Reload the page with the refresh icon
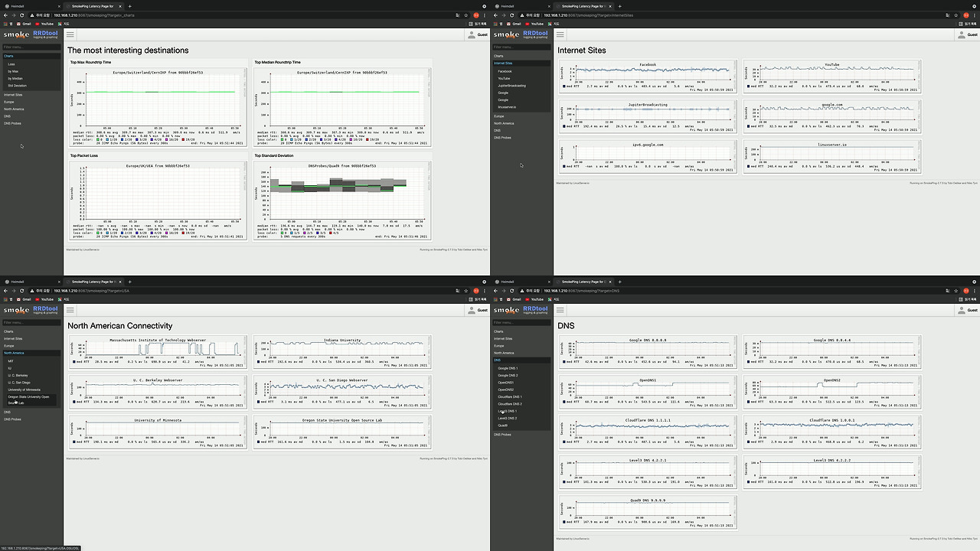The image size is (980, 551). pyautogui.click(x=22, y=15)
